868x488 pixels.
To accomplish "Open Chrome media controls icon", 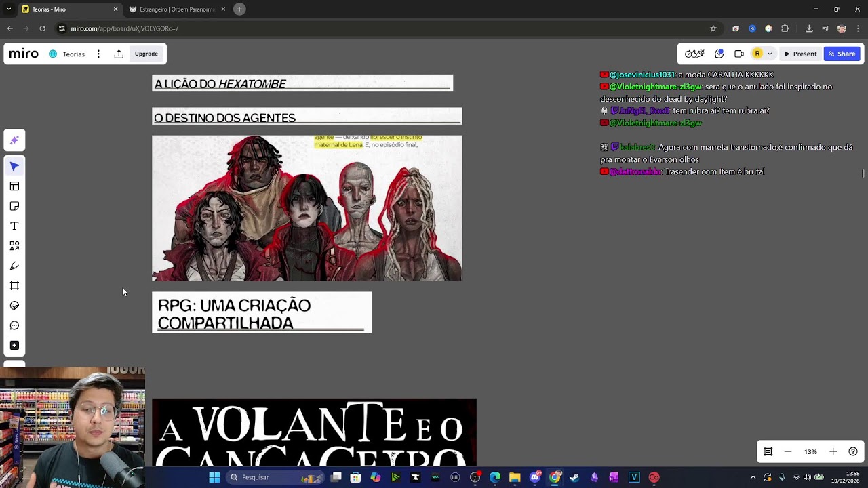I will pos(825,28).
